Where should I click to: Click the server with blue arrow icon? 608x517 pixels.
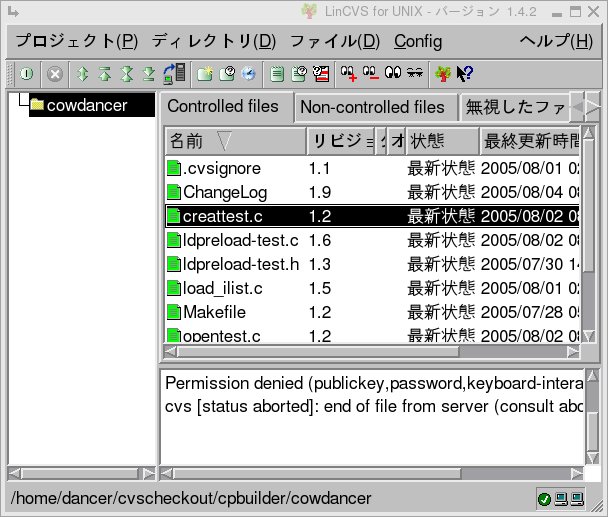(174, 73)
